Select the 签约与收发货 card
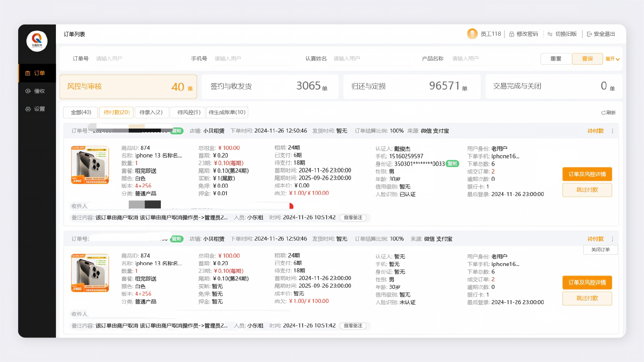 (270, 86)
